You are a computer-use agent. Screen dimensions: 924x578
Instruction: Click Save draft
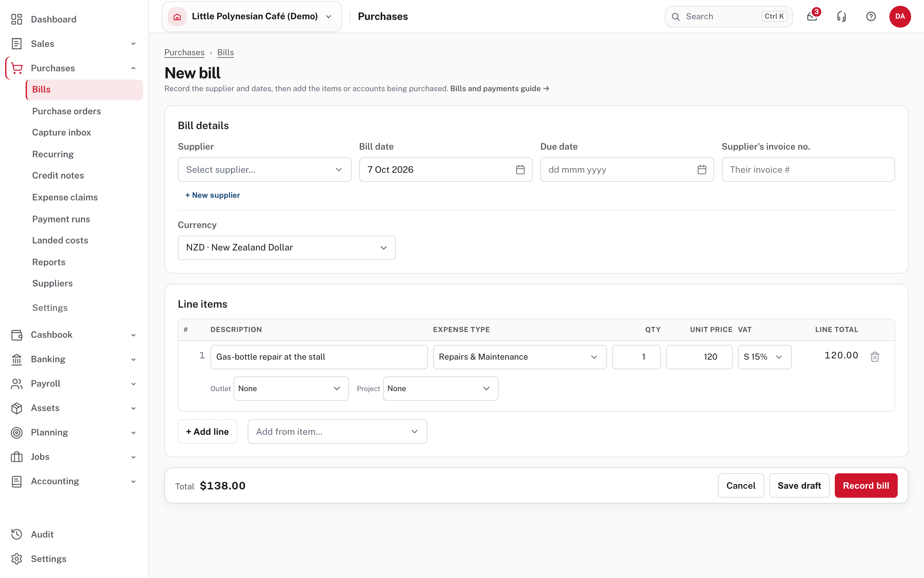click(799, 486)
